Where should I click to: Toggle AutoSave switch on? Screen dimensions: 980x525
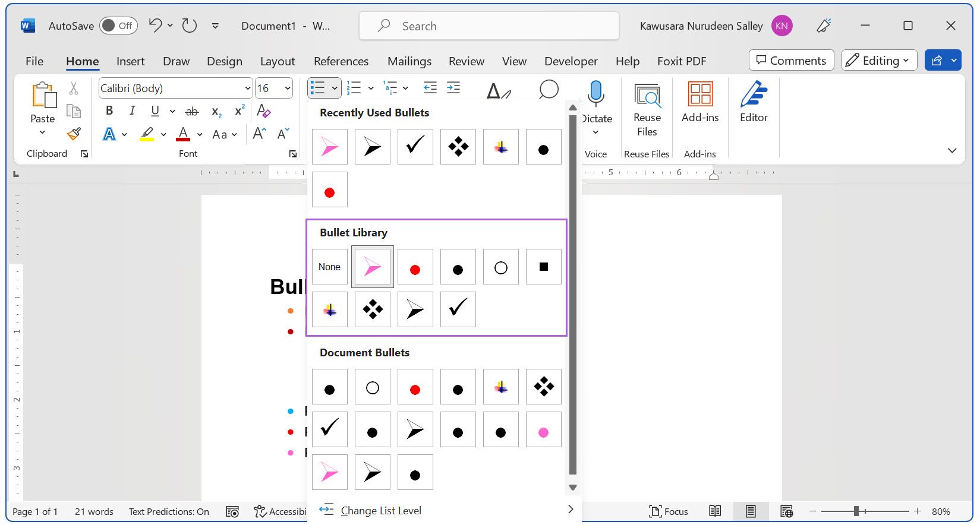click(x=118, y=26)
